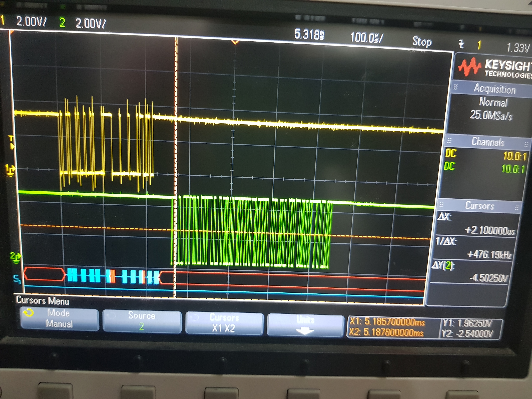This screenshot has height=399, width=532.
Task: Click the time delay value 5.318ms
Action: pos(310,34)
